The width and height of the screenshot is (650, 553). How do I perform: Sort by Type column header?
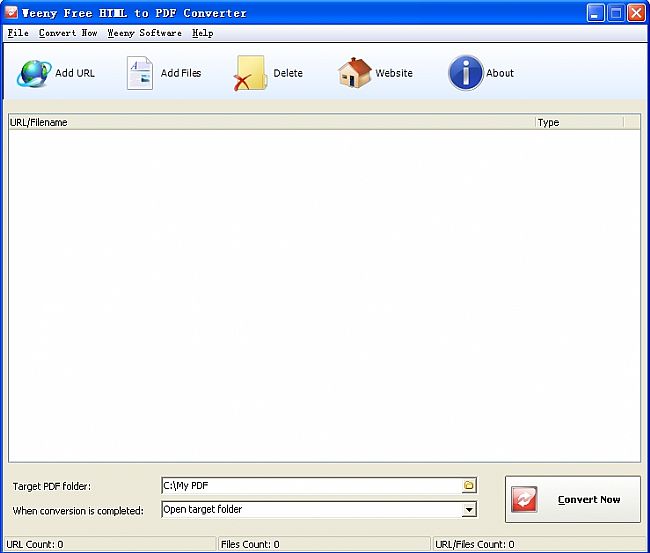coord(580,122)
